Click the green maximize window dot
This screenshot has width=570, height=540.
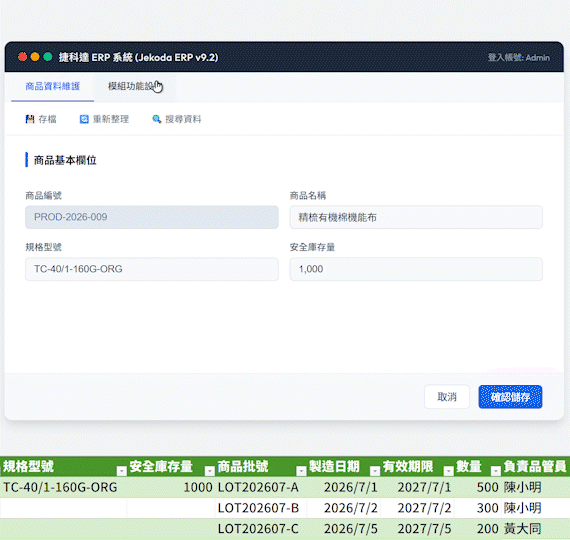pos(48,57)
